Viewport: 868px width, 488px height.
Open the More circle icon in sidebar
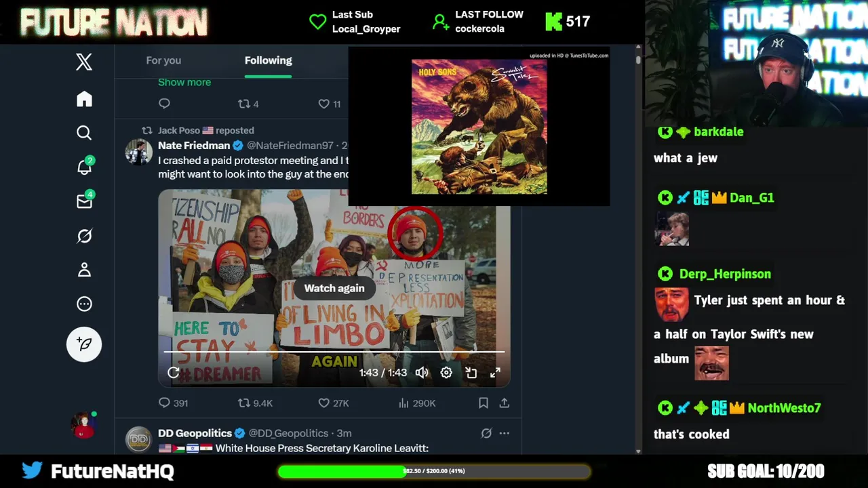[x=84, y=304]
